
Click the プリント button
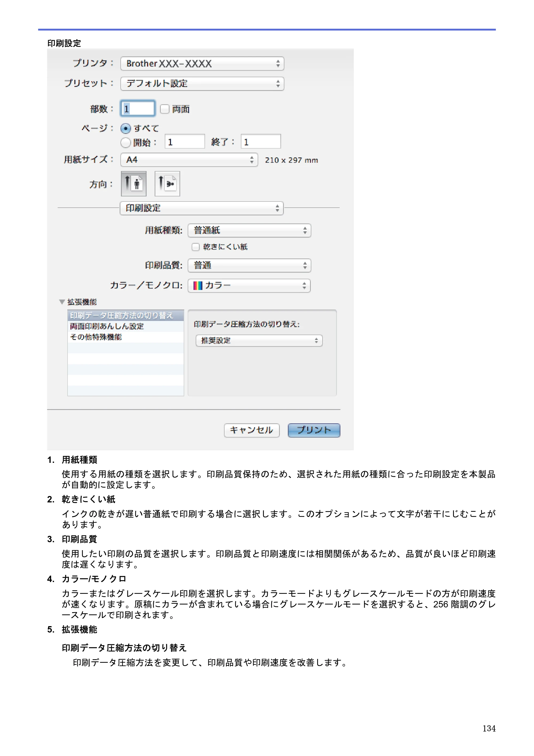pyautogui.click(x=314, y=430)
